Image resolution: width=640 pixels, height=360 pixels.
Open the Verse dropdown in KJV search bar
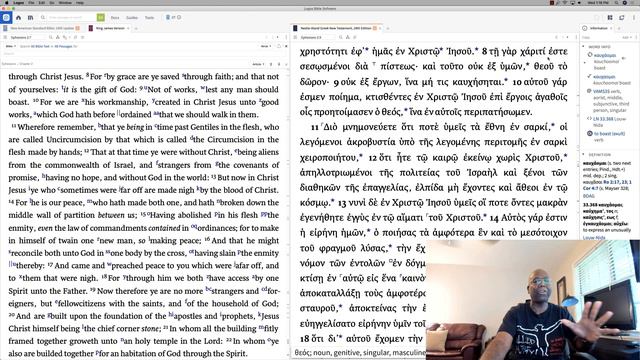coord(266,46)
